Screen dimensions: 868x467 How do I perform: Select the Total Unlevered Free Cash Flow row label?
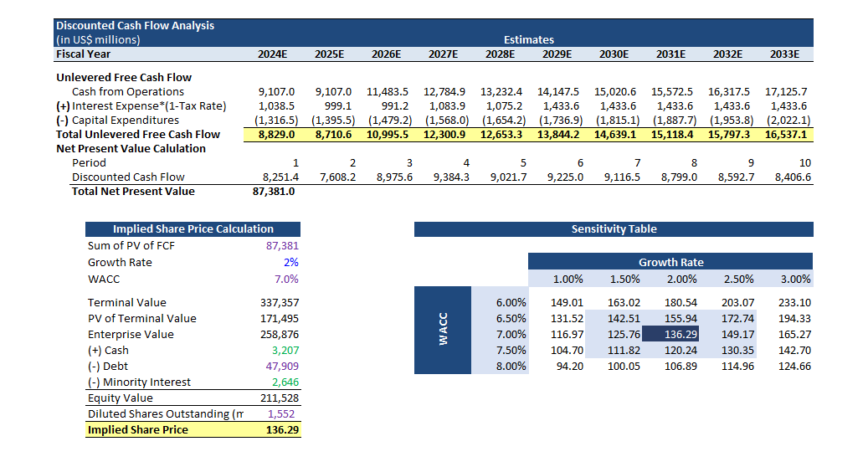click(x=137, y=135)
